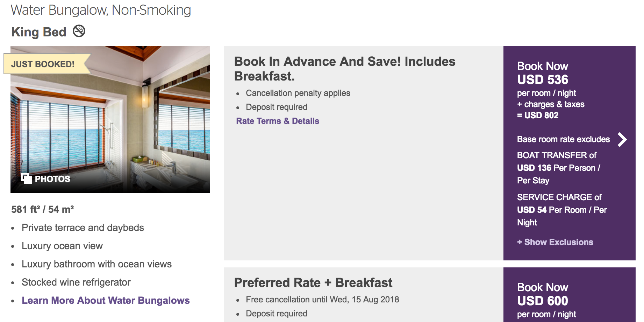Select the Preferred Rate + Breakfast heading

(x=313, y=283)
